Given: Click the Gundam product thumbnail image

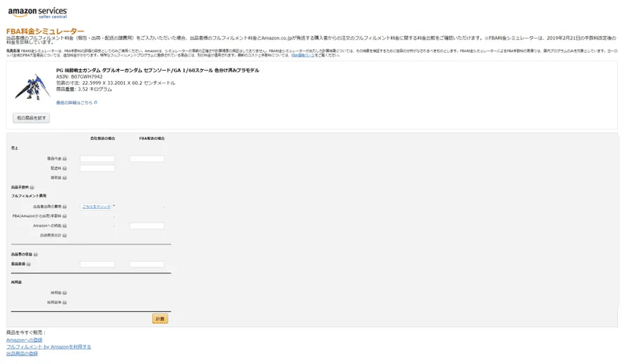Looking at the screenshot, I should click(32, 86).
